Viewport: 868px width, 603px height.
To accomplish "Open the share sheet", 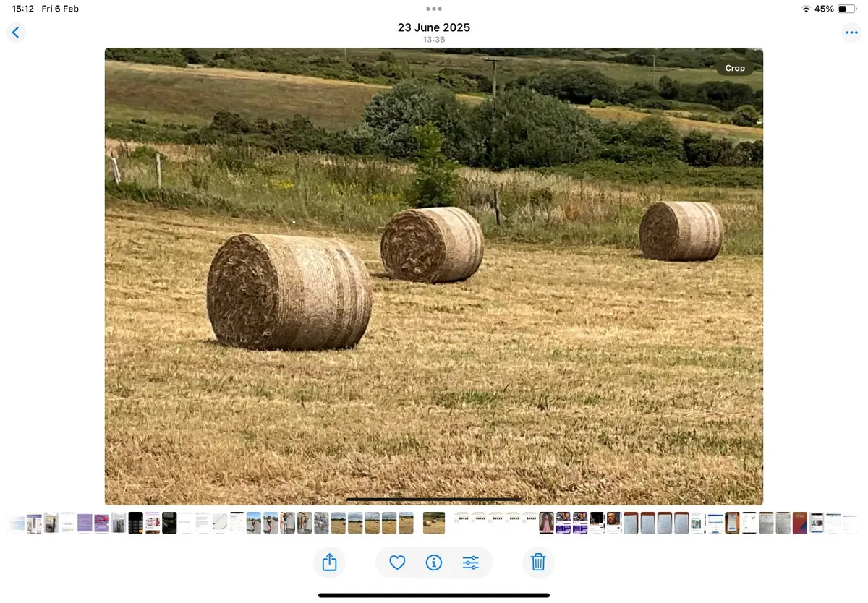I will click(330, 562).
